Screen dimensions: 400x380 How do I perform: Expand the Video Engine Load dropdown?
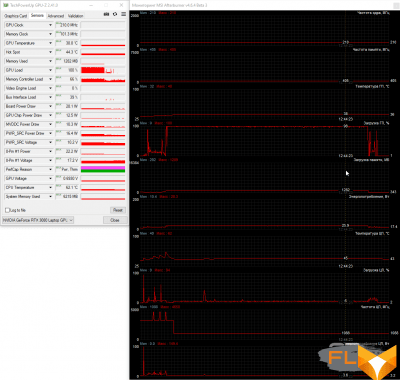[x=50, y=88]
